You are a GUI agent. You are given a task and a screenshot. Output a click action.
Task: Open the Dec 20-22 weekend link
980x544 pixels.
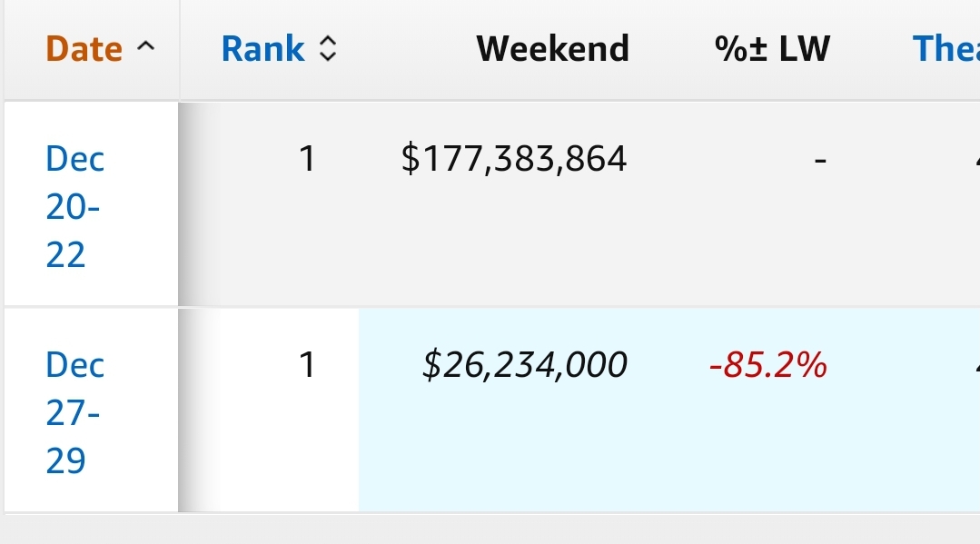click(x=75, y=207)
